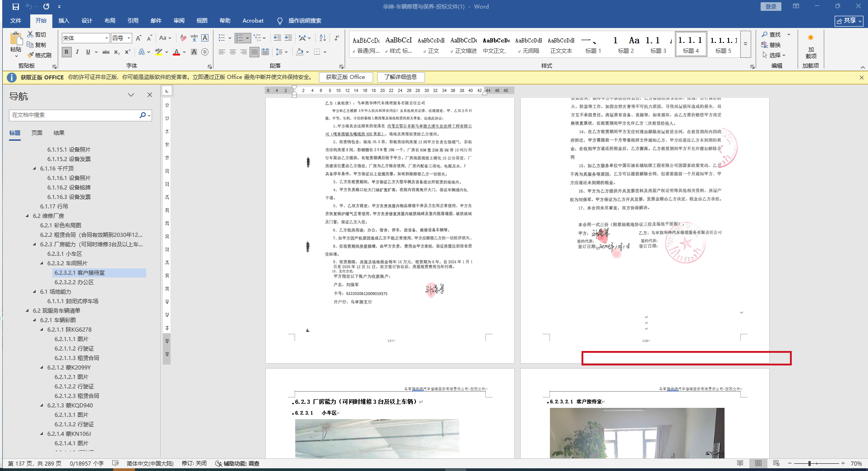This screenshot has width=868, height=471.
Task: Toggle italic formatting
Action: pyautogui.click(x=77, y=52)
